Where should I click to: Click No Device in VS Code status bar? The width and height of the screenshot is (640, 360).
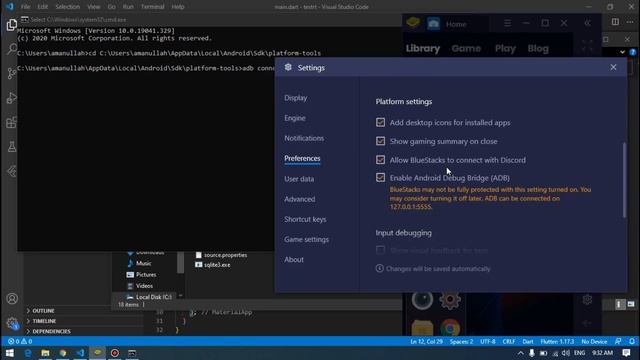coord(594,341)
